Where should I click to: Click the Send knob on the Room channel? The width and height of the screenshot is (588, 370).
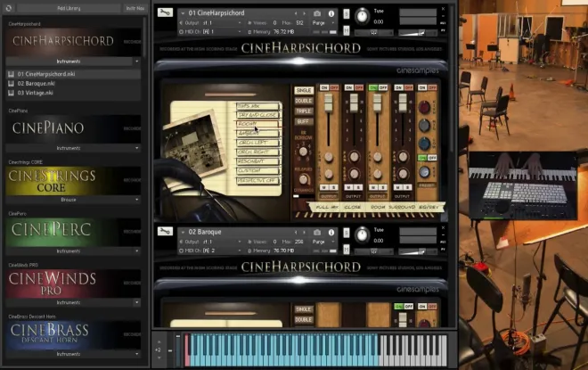point(378,174)
